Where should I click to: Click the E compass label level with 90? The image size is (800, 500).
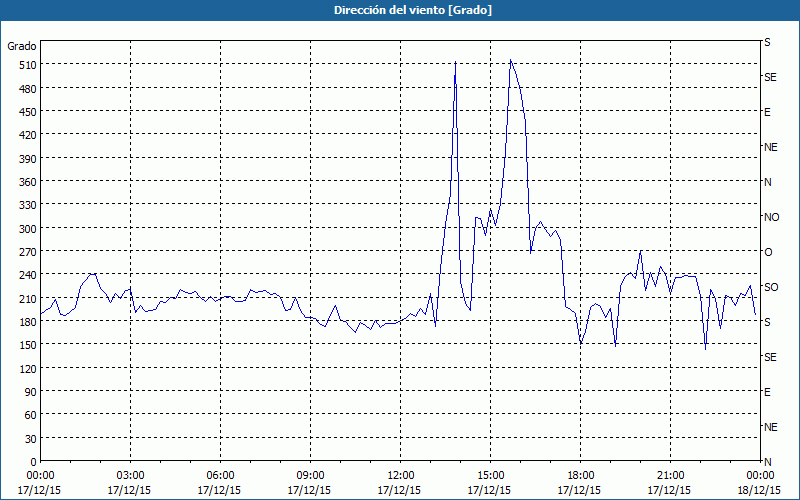click(x=767, y=392)
